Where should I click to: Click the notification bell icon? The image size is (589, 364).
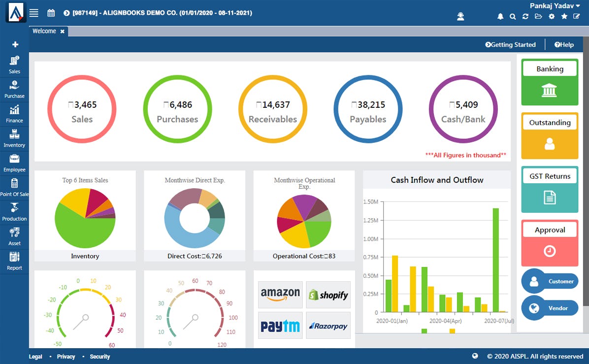coord(500,16)
